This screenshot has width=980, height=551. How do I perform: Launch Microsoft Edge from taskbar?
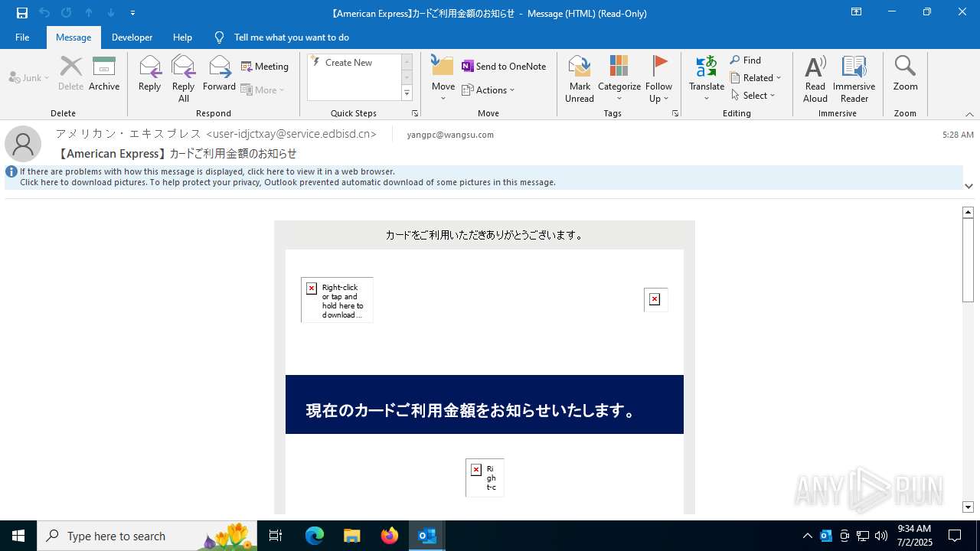click(x=315, y=536)
